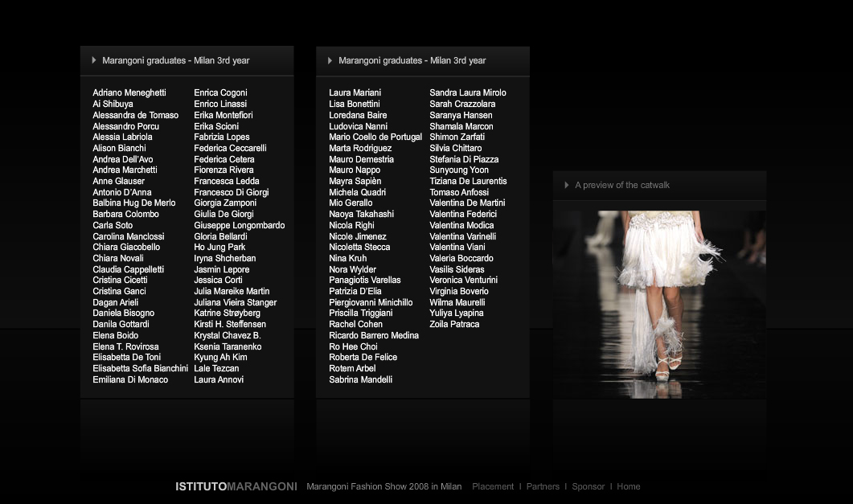Image resolution: width=853 pixels, height=504 pixels.
Task: Select the name Carla Soto
Action: tap(113, 225)
